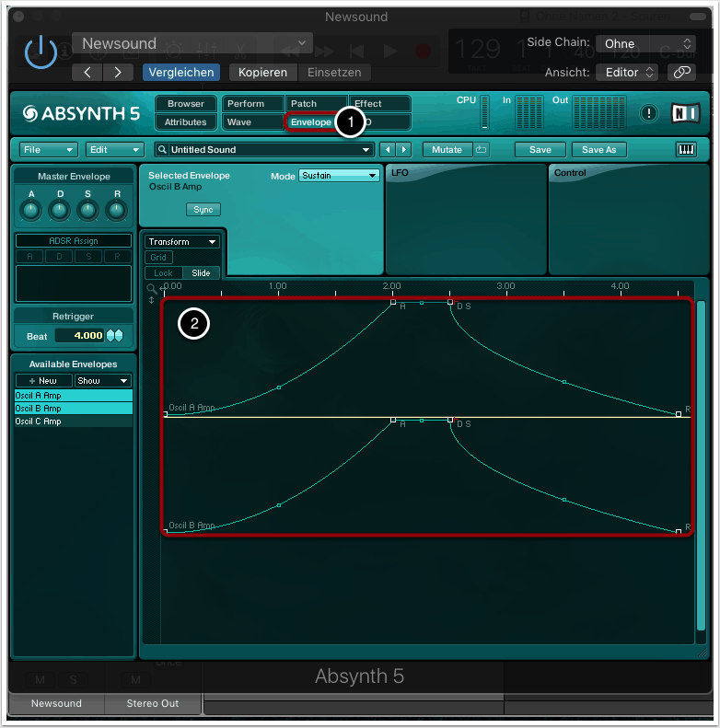Toggle the Sync button for selected envelope
This screenshot has width=720, height=728.
point(203,210)
